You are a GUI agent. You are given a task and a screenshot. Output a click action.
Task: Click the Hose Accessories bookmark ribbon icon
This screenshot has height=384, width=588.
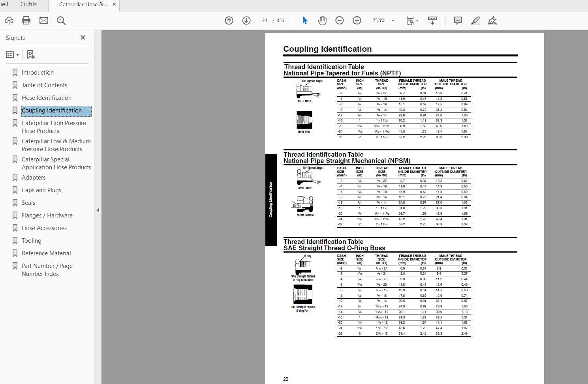[15, 228]
